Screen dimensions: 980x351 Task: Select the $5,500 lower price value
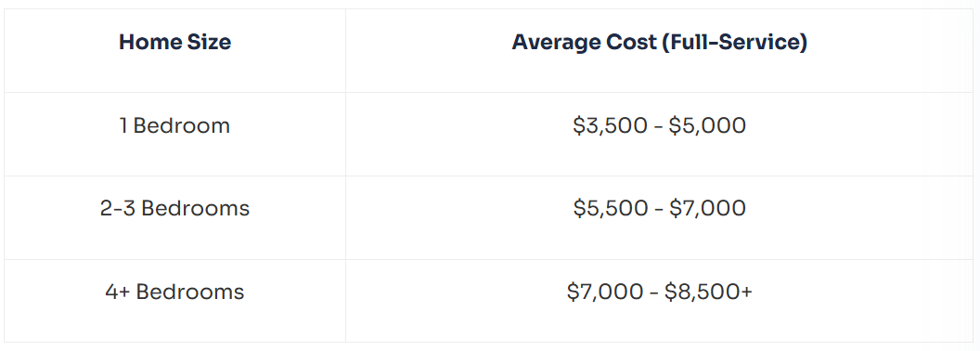(x=610, y=208)
